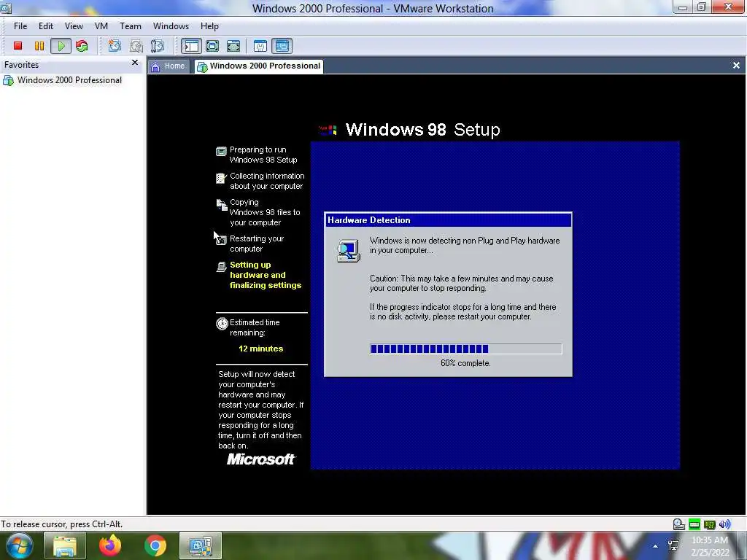Open the VM menu
747x560 pixels.
[x=101, y=26]
